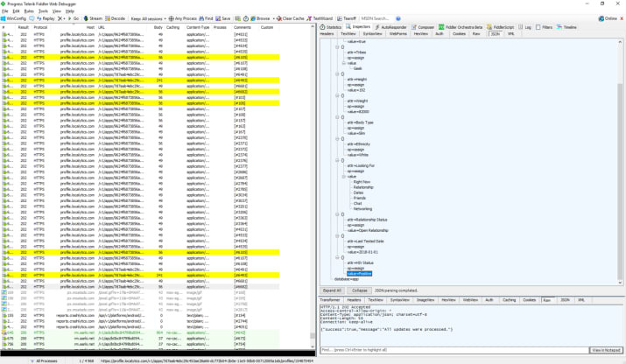The width and height of the screenshot is (626, 364).
Task: Open the Browse dropdown
Action: click(261, 17)
